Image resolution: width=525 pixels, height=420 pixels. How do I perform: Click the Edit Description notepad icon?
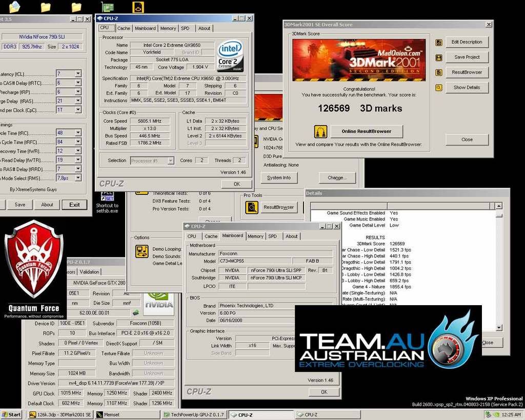coord(439,43)
